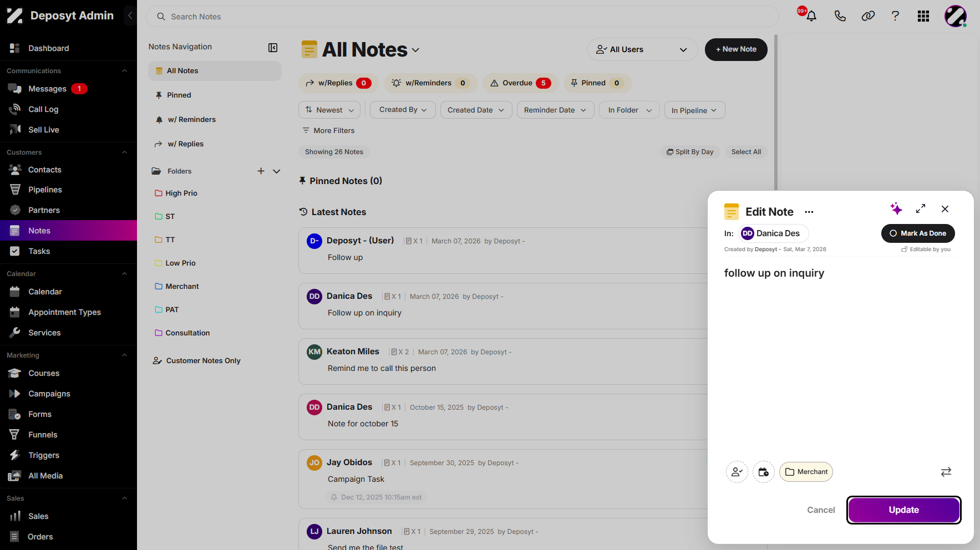Screen dimensions: 980x550
Task: Open the In Pipeline filter dropdown
Action: (x=694, y=110)
